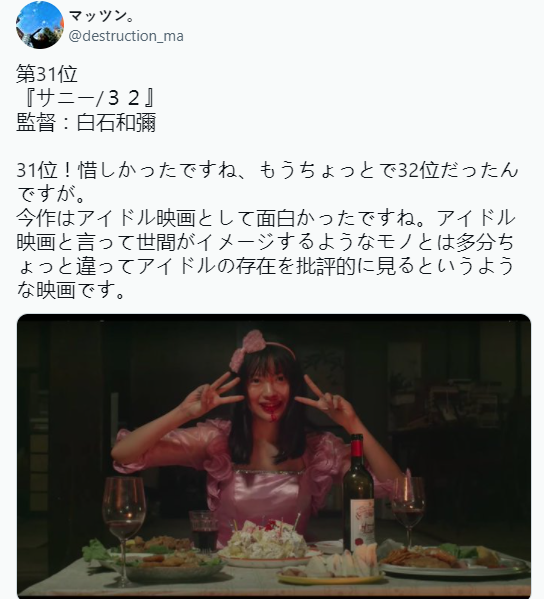The width and height of the screenshot is (544, 599).
Task: Click the short line ですが。
Action: click(51, 194)
